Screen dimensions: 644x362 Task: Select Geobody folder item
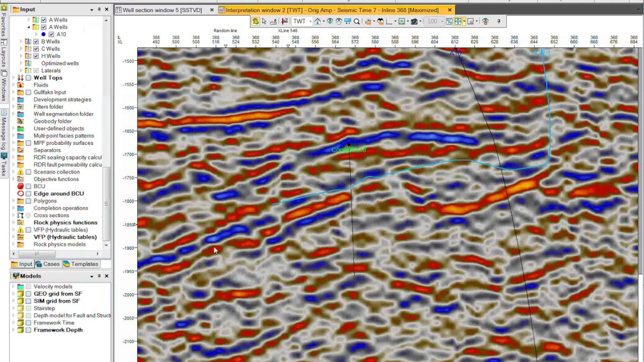(52, 121)
